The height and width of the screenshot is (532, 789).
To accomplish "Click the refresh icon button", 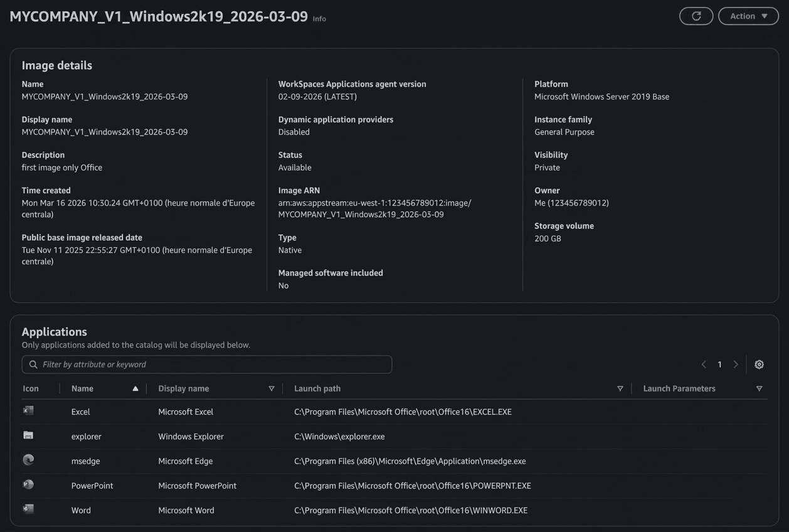I will (x=696, y=16).
